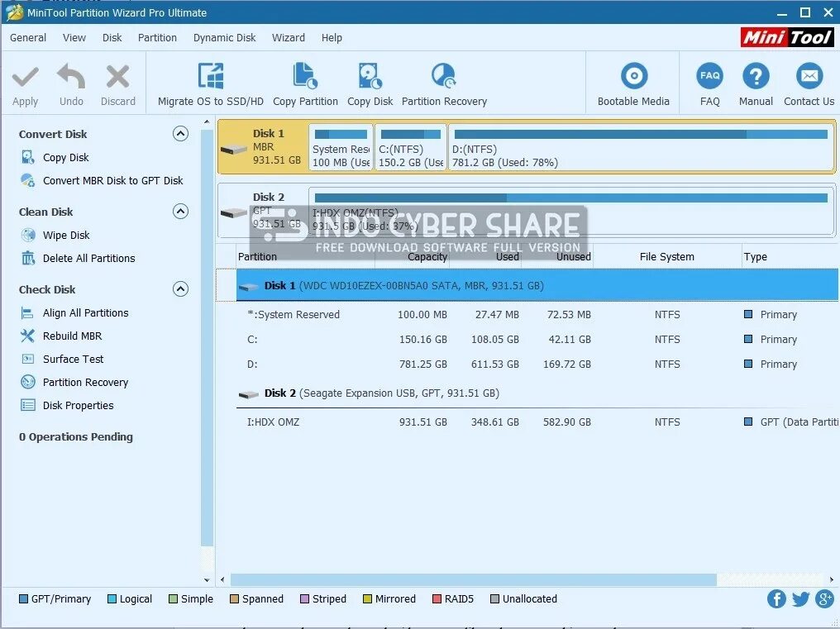Select Disk 2 GPT in the disk map

coord(263,210)
